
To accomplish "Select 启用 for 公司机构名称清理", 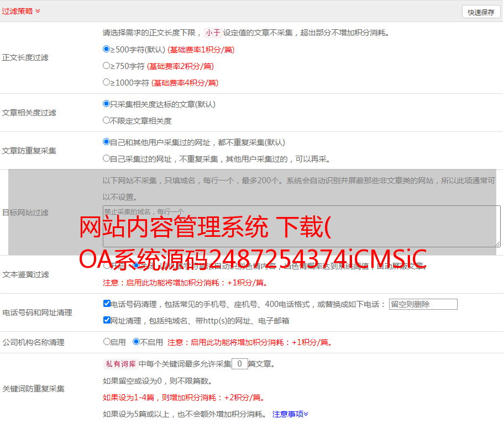I will click(x=107, y=342).
